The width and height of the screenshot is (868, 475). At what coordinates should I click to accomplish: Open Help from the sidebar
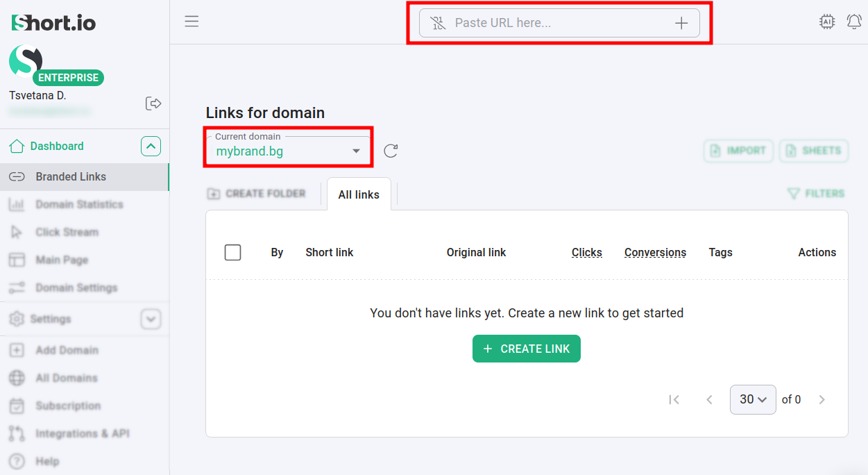[47, 461]
